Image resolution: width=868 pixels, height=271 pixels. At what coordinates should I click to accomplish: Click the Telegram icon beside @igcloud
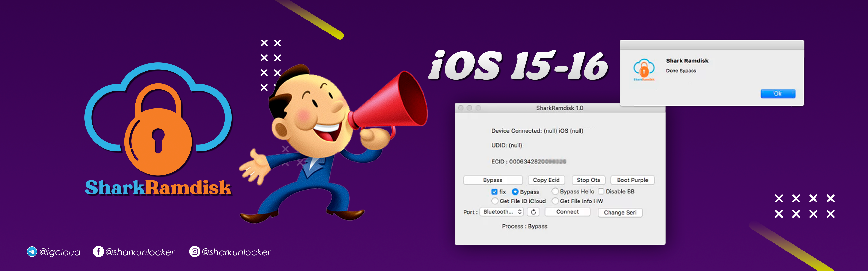pos(32,252)
